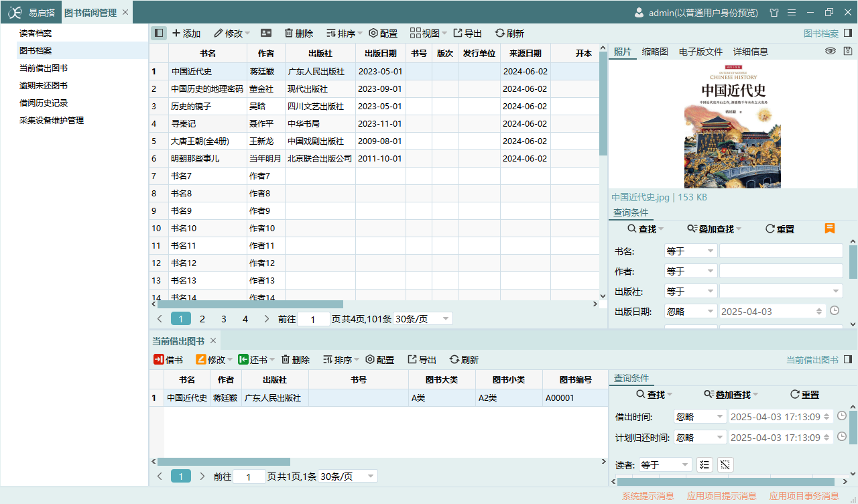858x504 pixels.
Task: Click 应用项目事务消息 link in status bar
Action: point(804,496)
